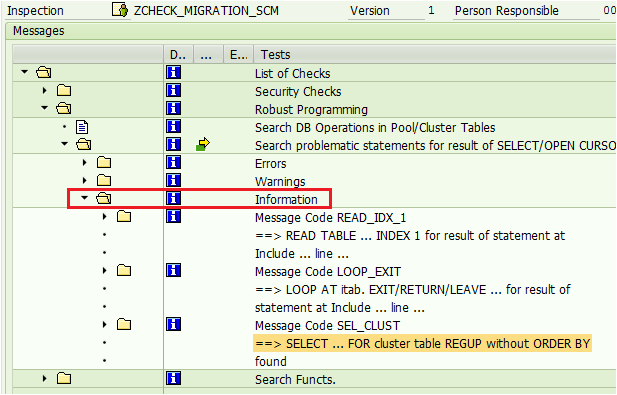This screenshot has width=617, height=395.
Task: Expand Message Code LOOP_EXIT node
Action: tap(105, 270)
